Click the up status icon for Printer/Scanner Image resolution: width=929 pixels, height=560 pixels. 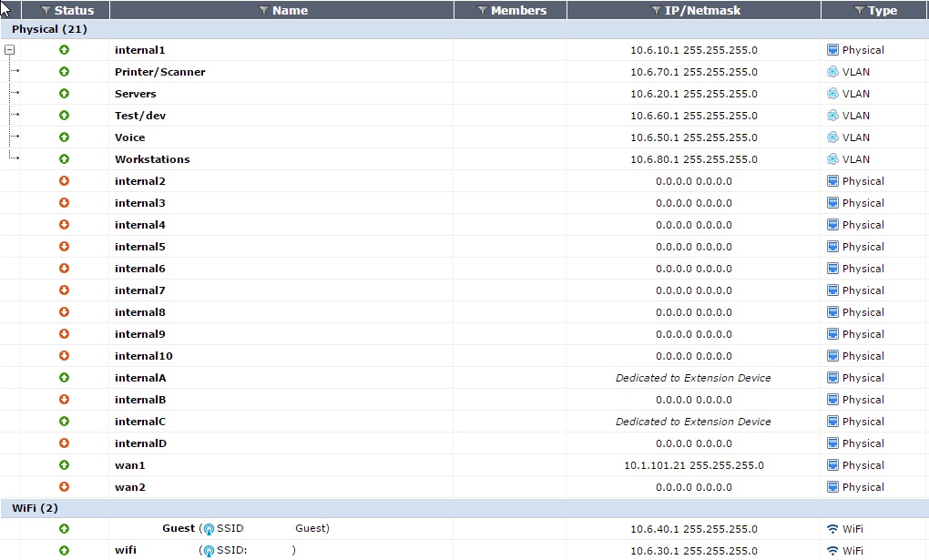pyautogui.click(x=64, y=72)
